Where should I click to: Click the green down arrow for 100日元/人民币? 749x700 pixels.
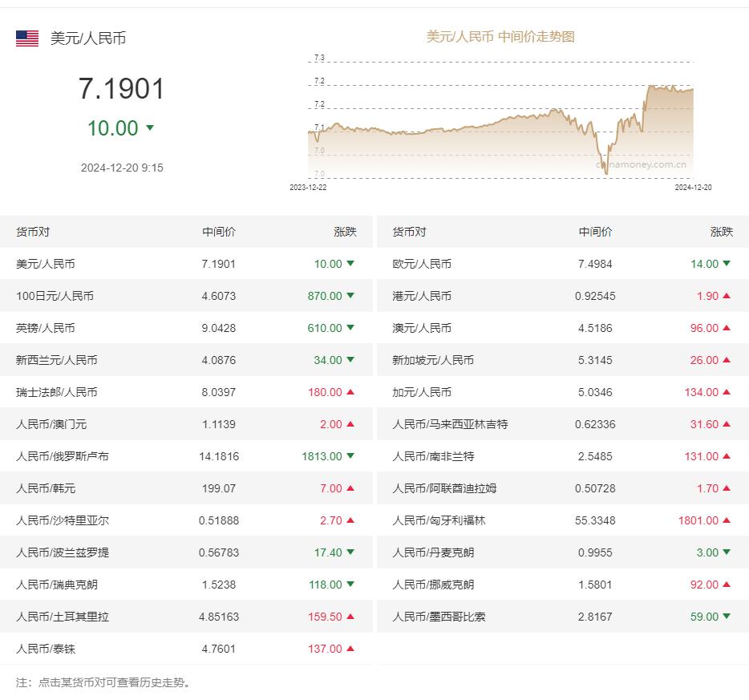point(348,296)
